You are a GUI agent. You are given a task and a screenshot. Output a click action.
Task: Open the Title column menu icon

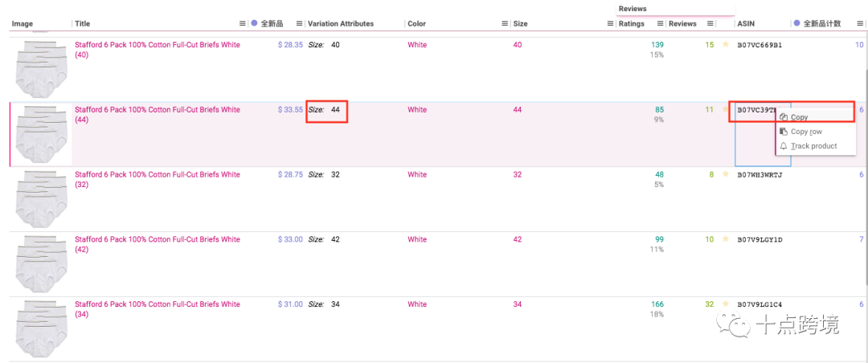[x=242, y=24]
